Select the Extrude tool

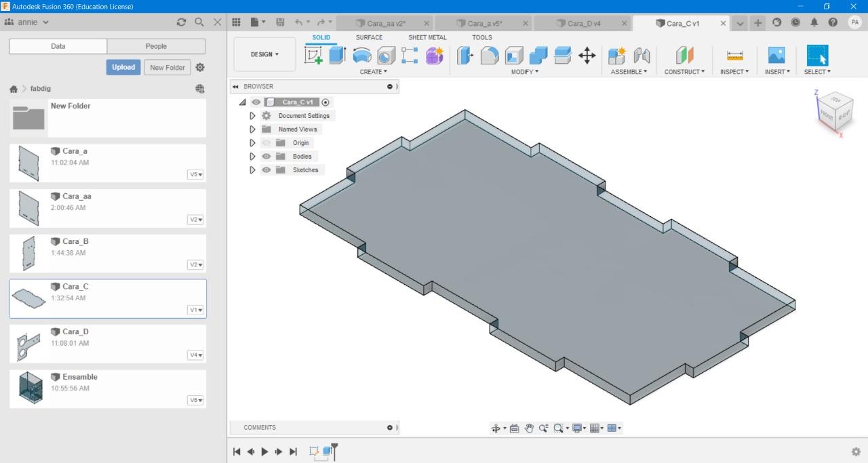coord(337,56)
